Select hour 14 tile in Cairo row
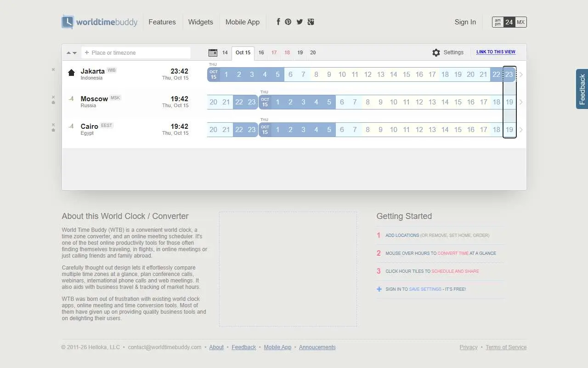 coord(445,130)
